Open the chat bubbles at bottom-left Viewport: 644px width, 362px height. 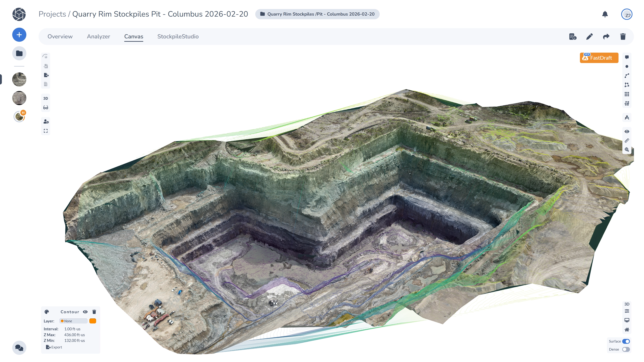(x=19, y=348)
